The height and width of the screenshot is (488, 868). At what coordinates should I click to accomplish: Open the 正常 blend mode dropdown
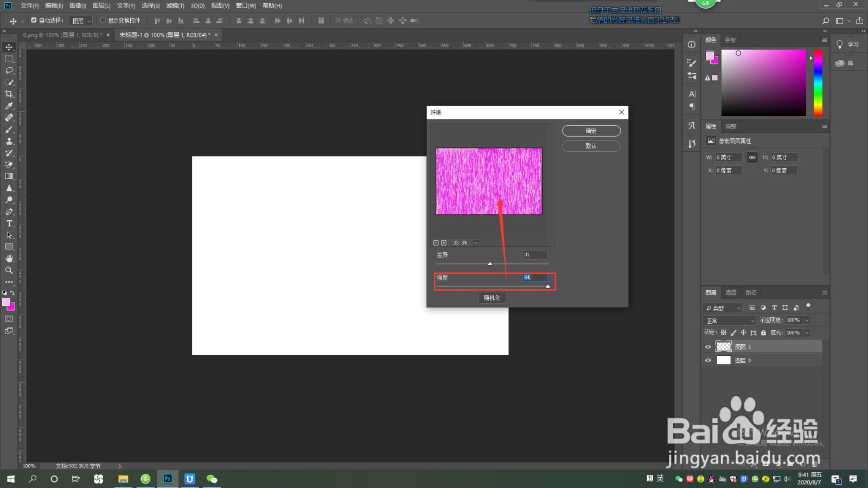click(730, 320)
